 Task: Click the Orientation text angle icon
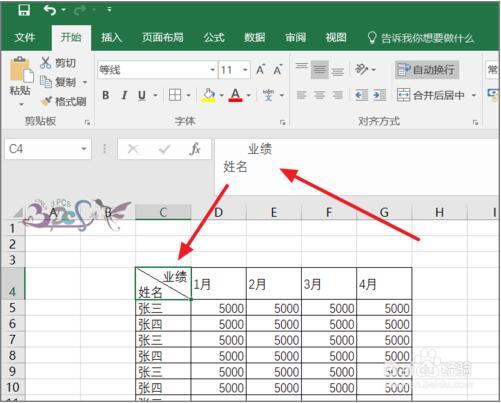coord(362,69)
